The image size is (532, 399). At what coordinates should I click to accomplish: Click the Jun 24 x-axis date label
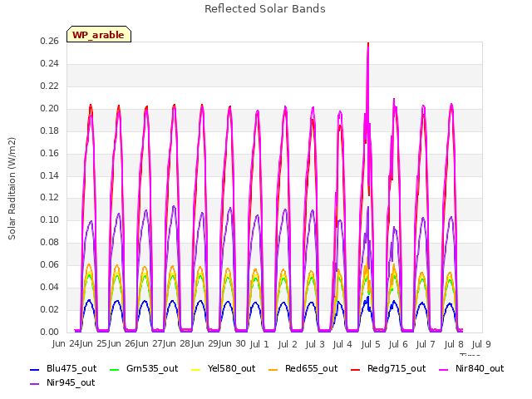tap(66, 344)
